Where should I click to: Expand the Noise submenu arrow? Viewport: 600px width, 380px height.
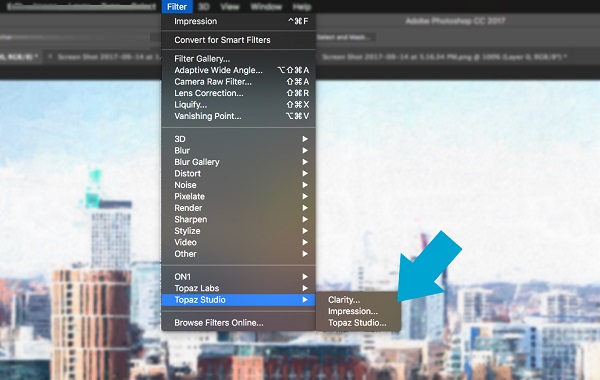point(305,185)
